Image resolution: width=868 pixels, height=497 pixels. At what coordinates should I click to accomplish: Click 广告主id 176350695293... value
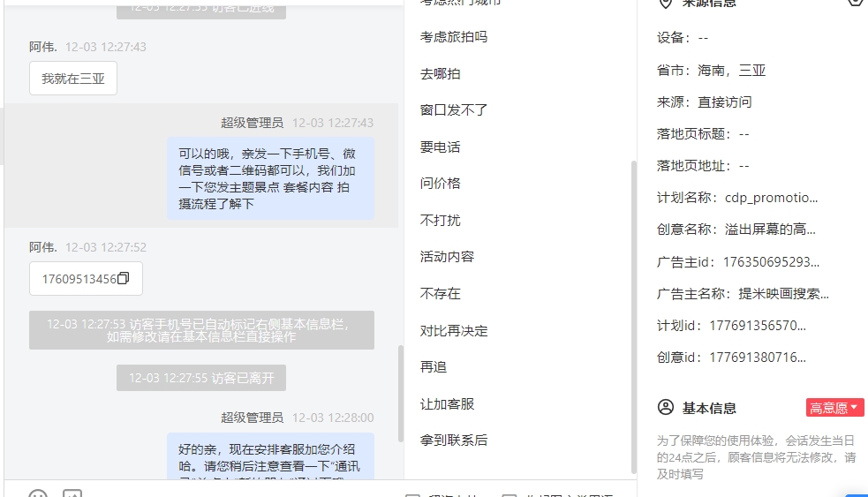coord(771,262)
